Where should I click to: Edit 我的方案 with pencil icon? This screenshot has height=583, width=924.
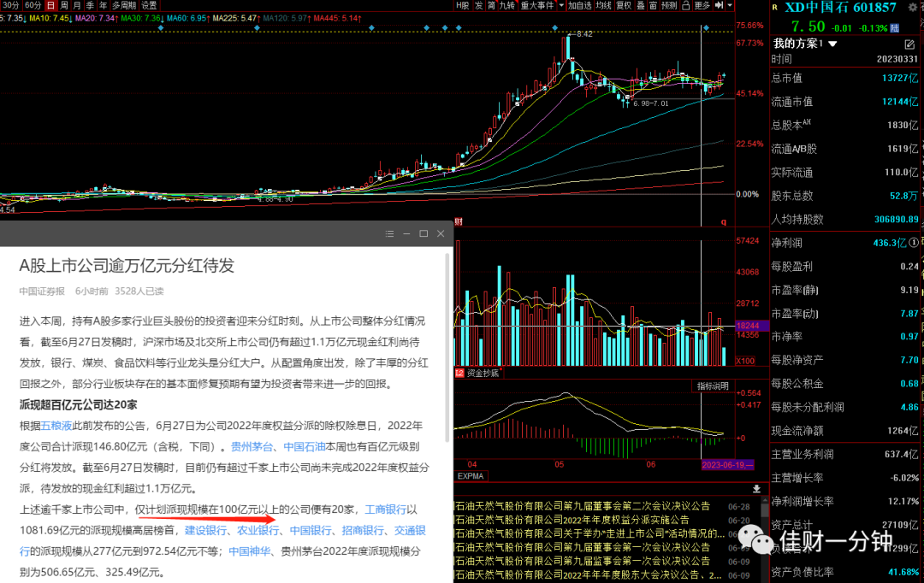click(909, 44)
